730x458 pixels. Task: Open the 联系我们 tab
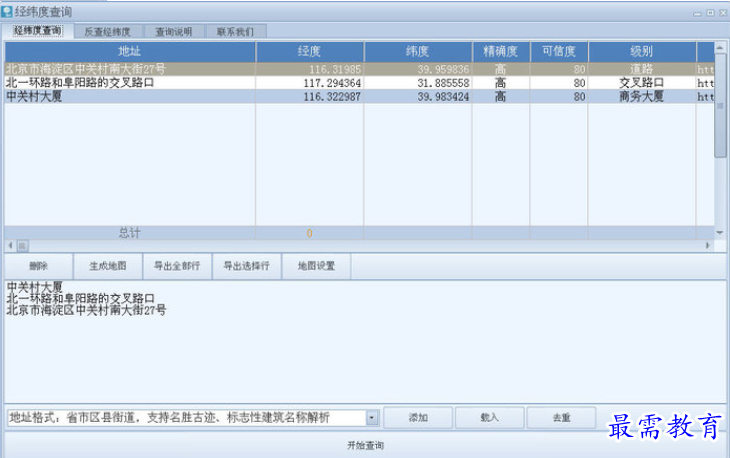tap(235, 32)
